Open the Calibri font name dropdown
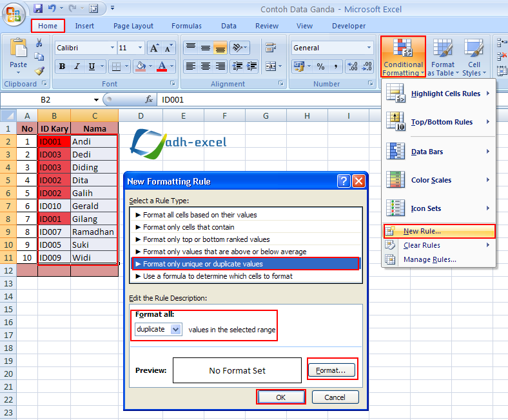The height and width of the screenshot is (420, 508). click(112, 48)
